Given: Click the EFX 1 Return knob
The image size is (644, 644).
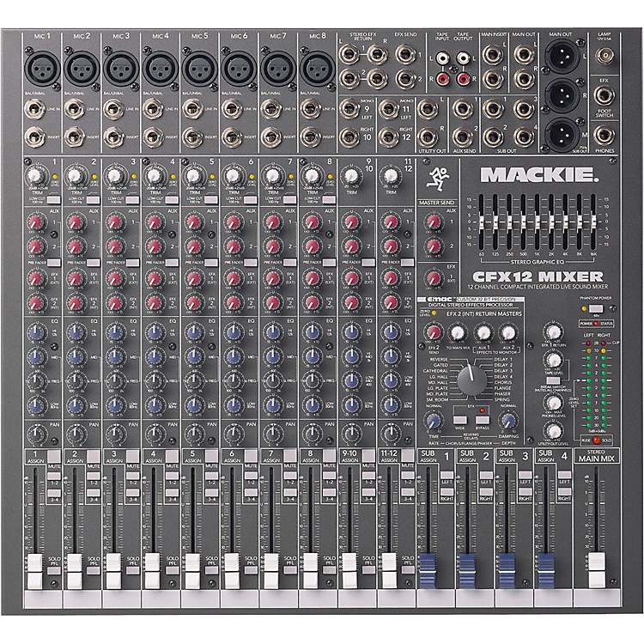Looking at the screenshot, I should [554, 331].
